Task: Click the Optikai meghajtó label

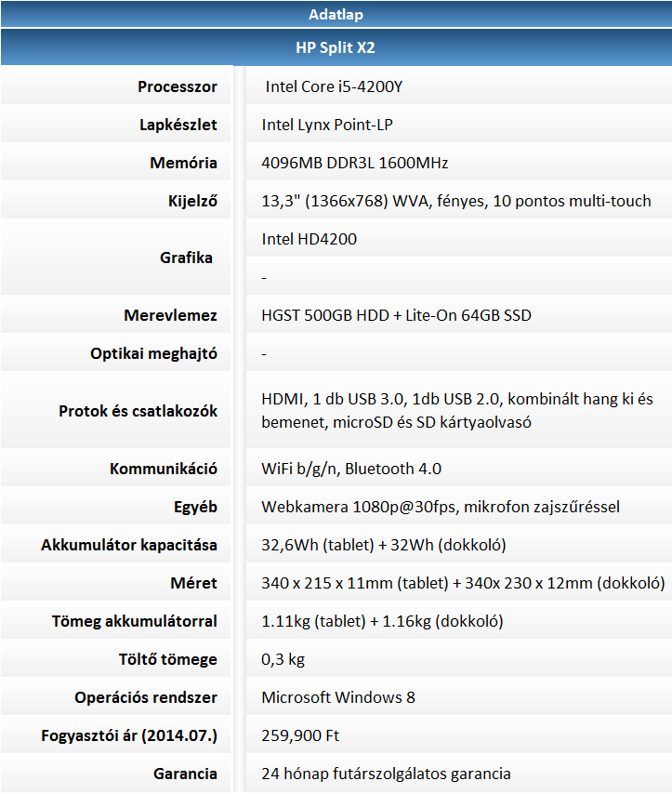Action: [154, 353]
